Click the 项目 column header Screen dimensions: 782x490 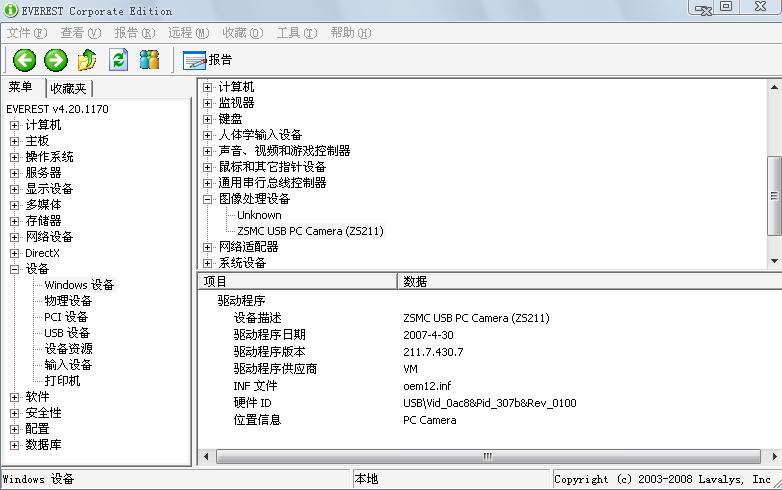pyautogui.click(x=298, y=282)
